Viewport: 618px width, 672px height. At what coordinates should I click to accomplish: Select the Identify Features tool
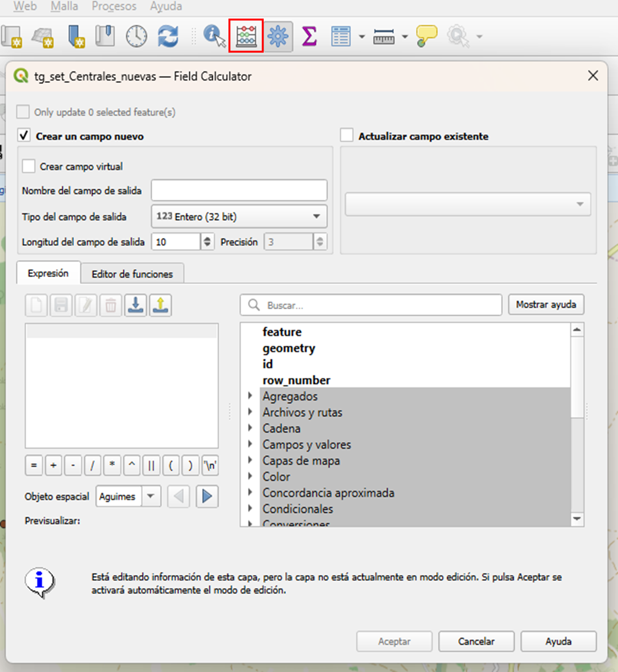click(x=214, y=36)
